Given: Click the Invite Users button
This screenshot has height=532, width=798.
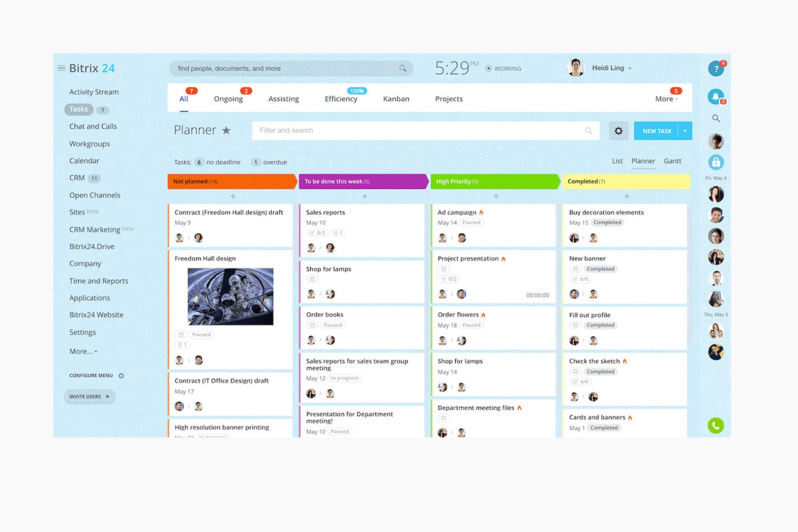Looking at the screenshot, I should [x=90, y=397].
